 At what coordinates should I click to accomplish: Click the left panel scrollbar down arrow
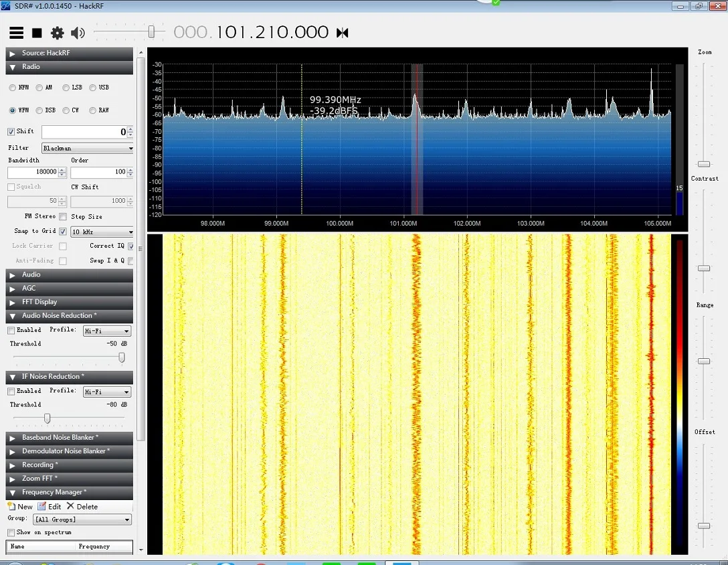(x=141, y=550)
